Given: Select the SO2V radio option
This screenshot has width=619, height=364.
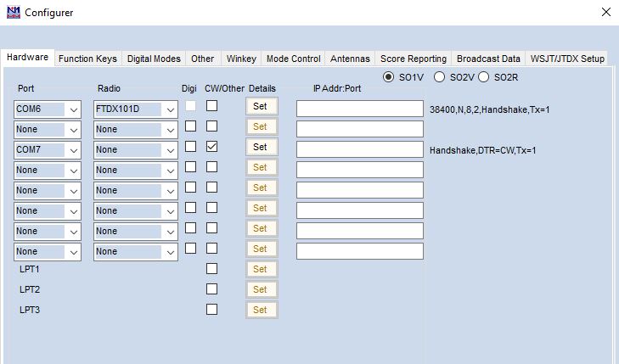Looking at the screenshot, I should (x=440, y=77).
